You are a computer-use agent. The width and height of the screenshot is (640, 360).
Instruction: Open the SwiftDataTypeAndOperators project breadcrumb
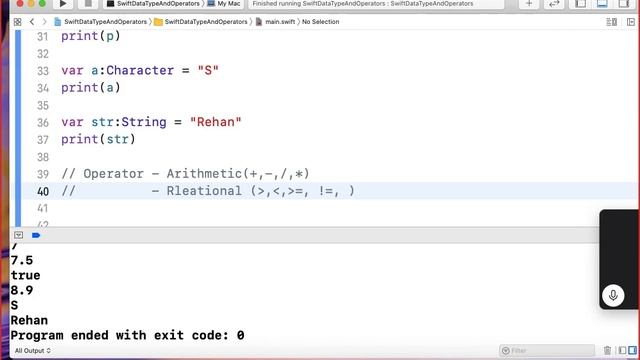(100, 22)
